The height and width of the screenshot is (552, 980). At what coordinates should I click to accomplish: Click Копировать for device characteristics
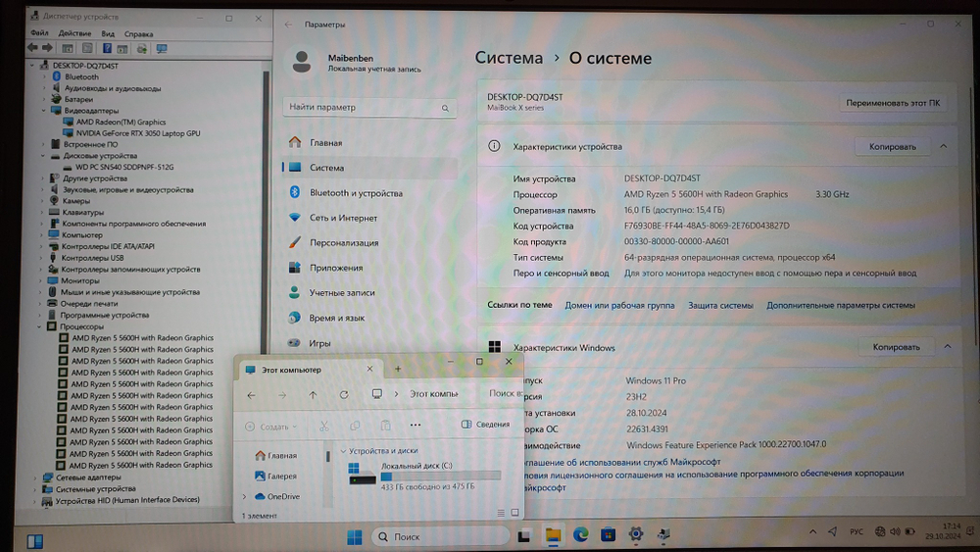[892, 147]
